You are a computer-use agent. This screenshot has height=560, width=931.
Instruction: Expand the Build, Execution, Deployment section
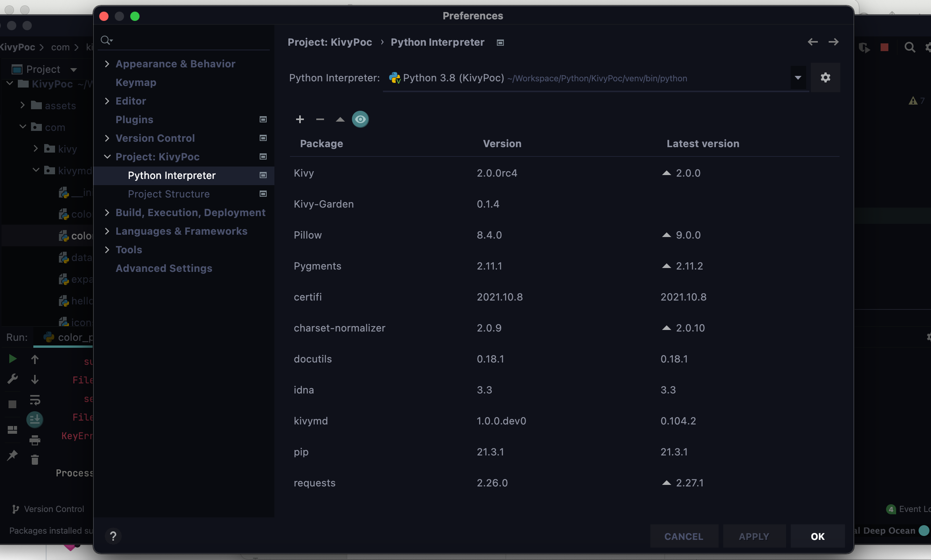point(107,213)
